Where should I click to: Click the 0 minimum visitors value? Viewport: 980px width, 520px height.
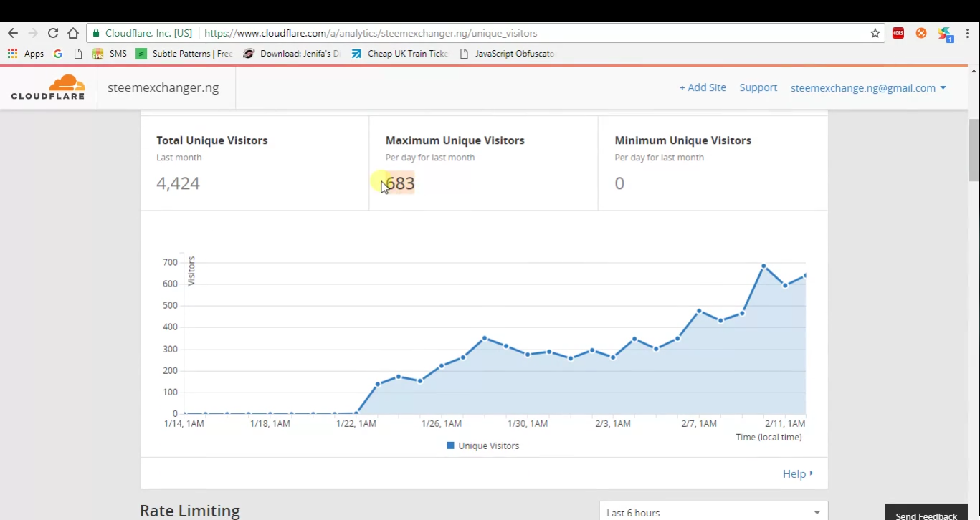tap(619, 183)
